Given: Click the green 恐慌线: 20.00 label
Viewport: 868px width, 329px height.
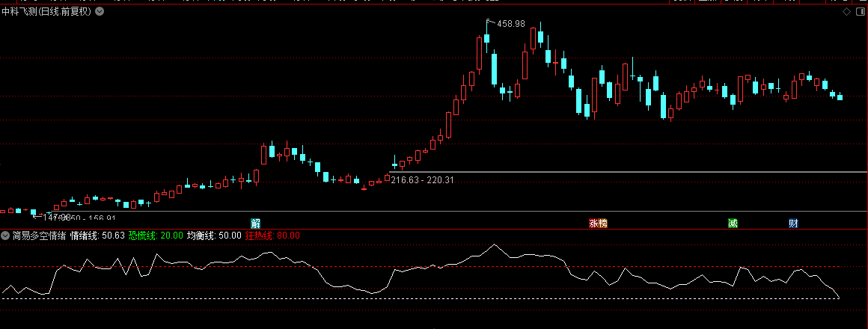Looking at the screenshot, I should pos(156,236).
